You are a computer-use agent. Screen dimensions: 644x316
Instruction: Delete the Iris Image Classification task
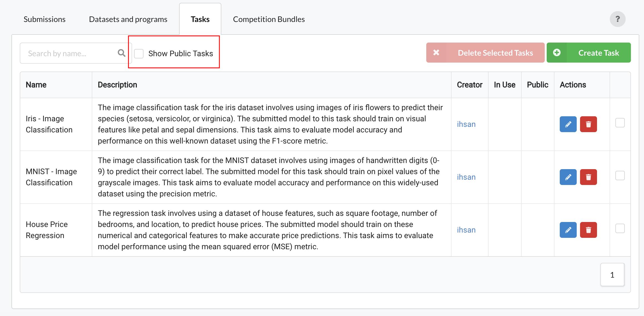[x=588, y=124]
